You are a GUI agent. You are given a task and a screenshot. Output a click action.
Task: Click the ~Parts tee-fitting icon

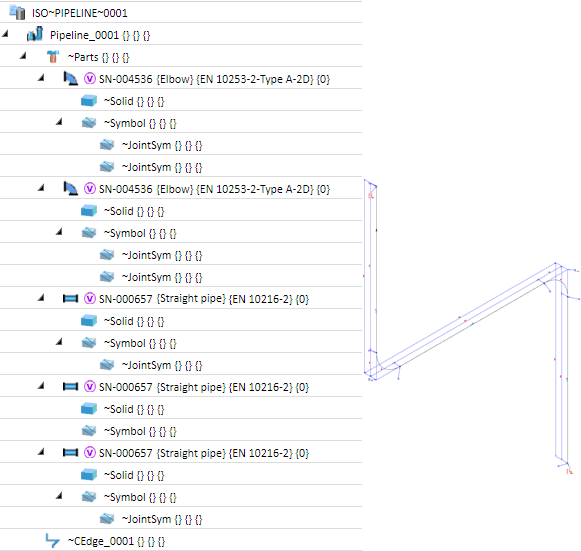click(53, 57)
